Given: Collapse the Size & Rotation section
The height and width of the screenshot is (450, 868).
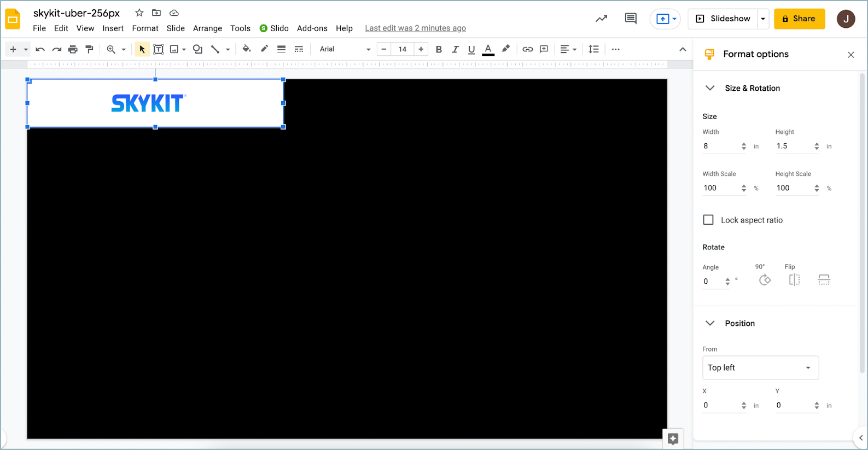Looking at the screenshot, I should tap(710, 88).
